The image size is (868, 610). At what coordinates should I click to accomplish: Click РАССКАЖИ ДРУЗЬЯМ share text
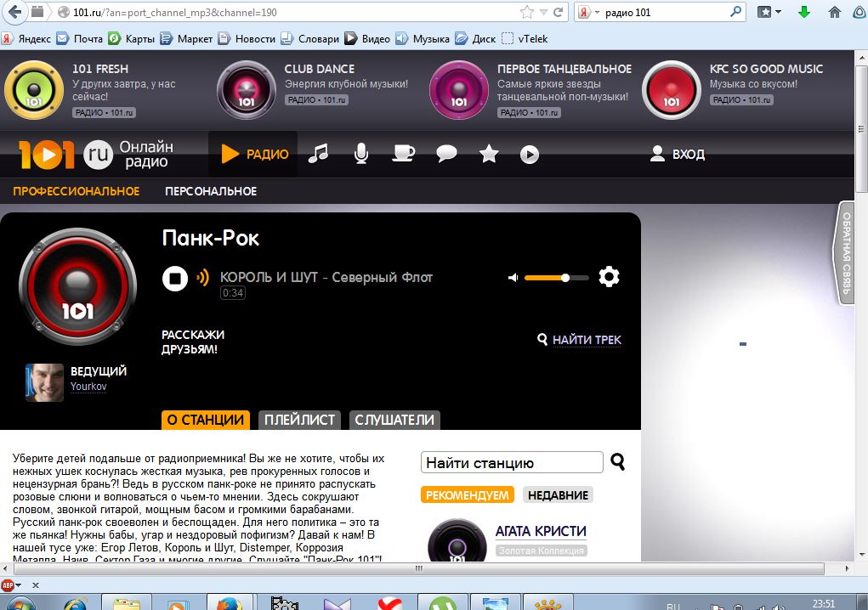pos(193,342)
